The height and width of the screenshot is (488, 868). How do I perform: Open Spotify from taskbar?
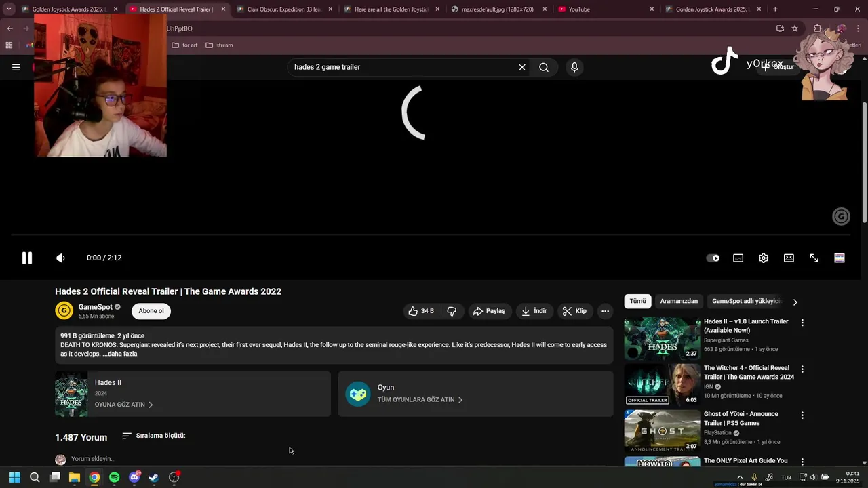point(114,477)
